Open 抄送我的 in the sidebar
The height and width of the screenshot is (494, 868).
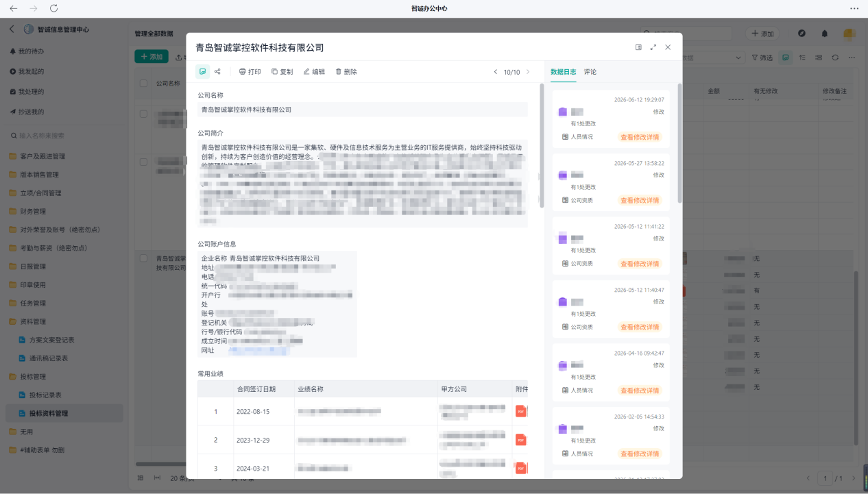pos(27,112)
